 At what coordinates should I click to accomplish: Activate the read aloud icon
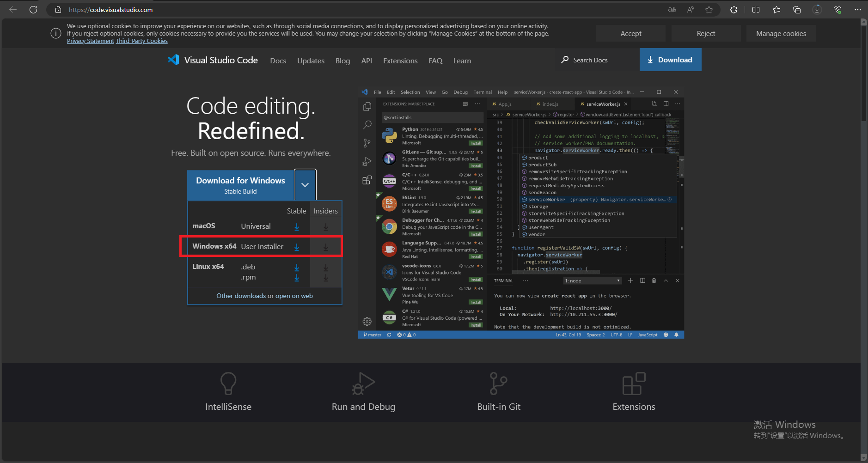(x=691, y=10)
